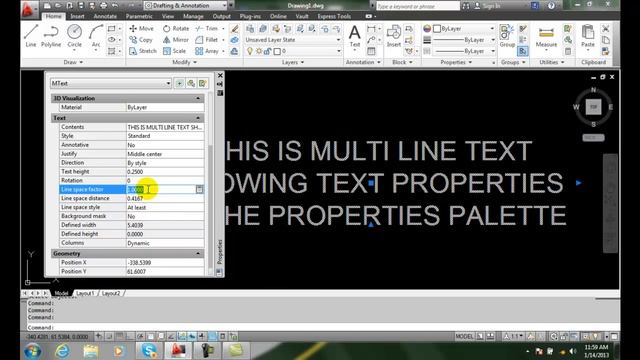Click the Insert block icon
The width and height of the screenshot is (640, 360).
tap(393, 36)
